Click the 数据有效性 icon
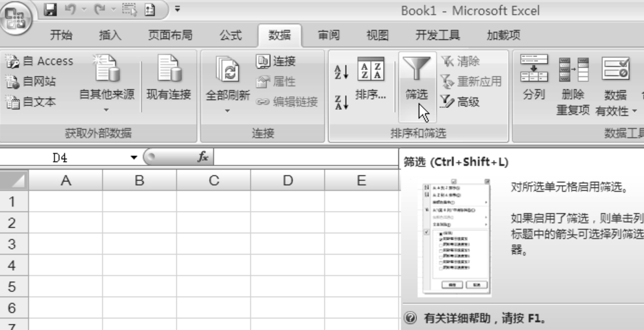644x330 pixels. click(x=615, y=68)
